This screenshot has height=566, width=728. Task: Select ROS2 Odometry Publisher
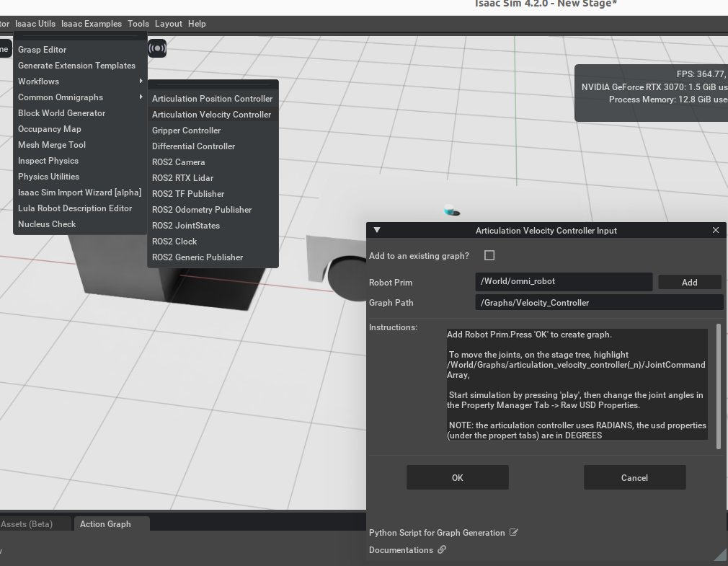[x=213, y=209]
